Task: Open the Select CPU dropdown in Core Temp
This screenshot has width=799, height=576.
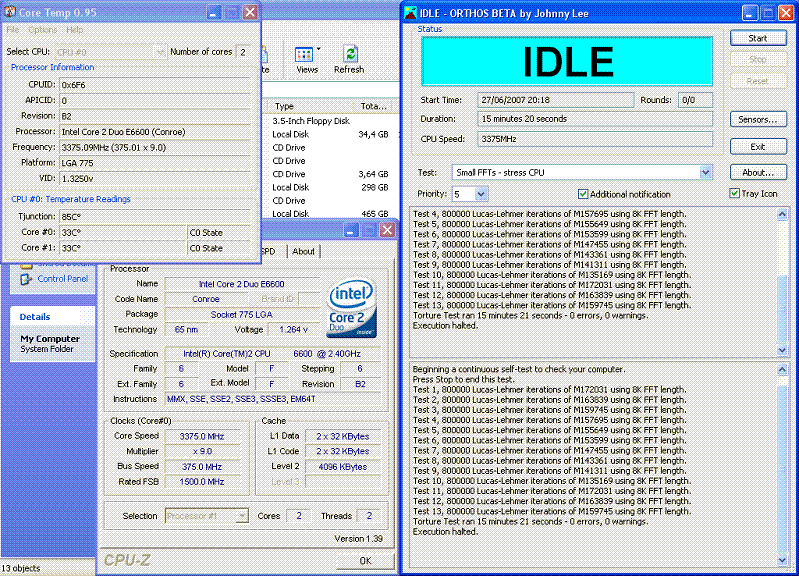Action: [159, 52]
